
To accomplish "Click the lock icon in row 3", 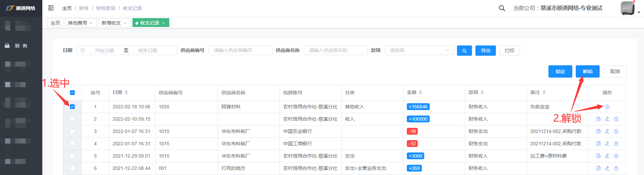I will click(616, 131).
